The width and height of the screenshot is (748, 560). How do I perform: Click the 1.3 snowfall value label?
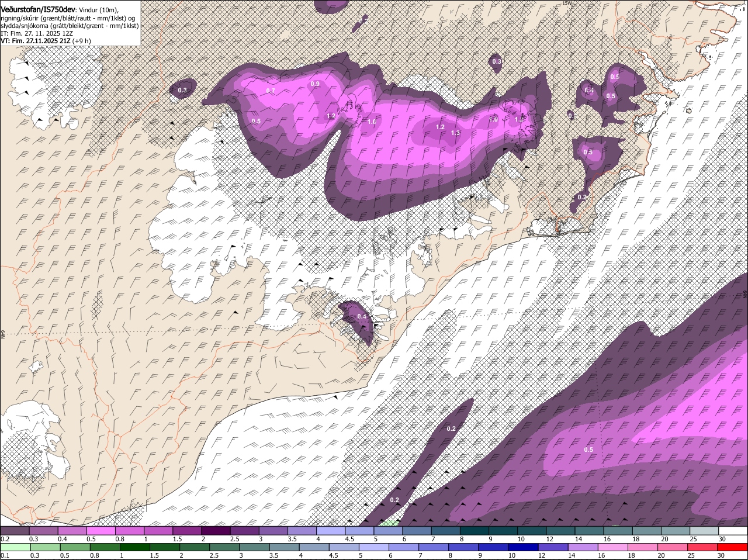coord(455,133)
